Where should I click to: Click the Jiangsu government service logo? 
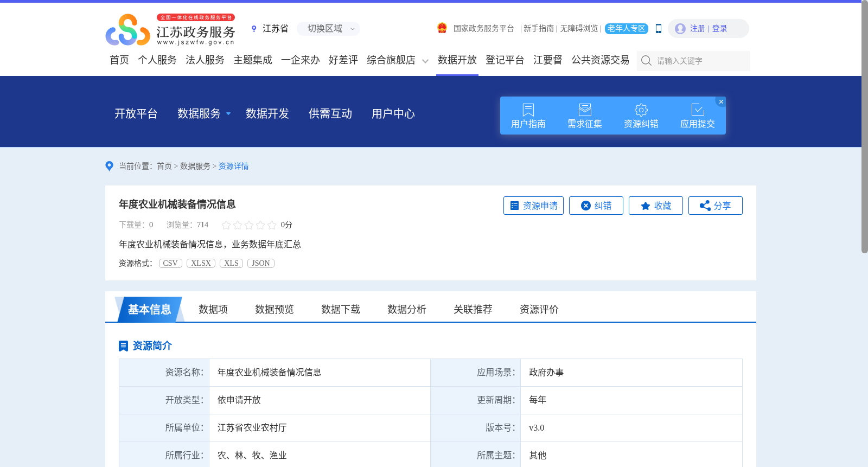point(170,30)
